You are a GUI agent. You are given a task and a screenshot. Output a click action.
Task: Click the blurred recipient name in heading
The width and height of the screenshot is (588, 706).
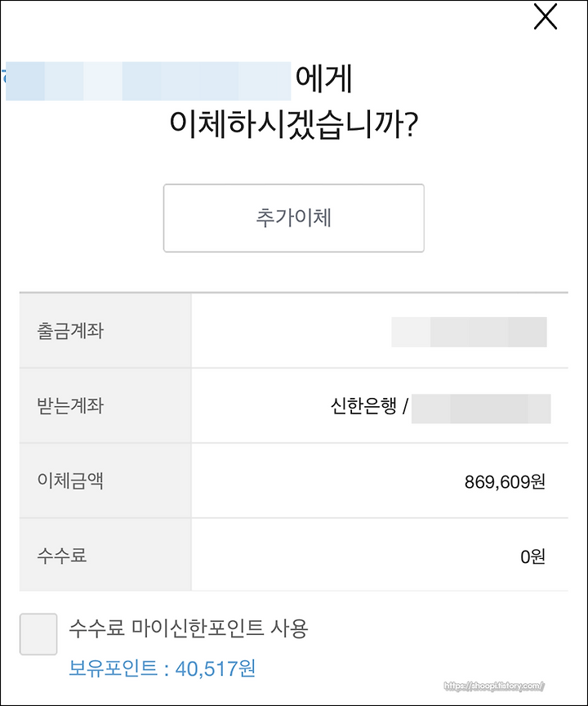(x=148, y=81)
